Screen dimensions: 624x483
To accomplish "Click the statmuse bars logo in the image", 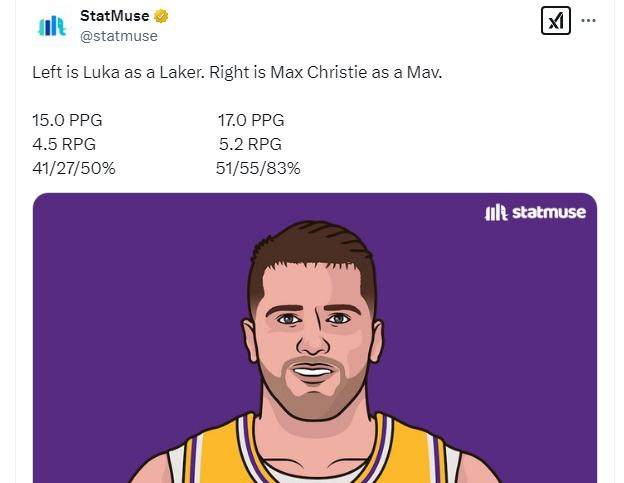I will point(495,212).
